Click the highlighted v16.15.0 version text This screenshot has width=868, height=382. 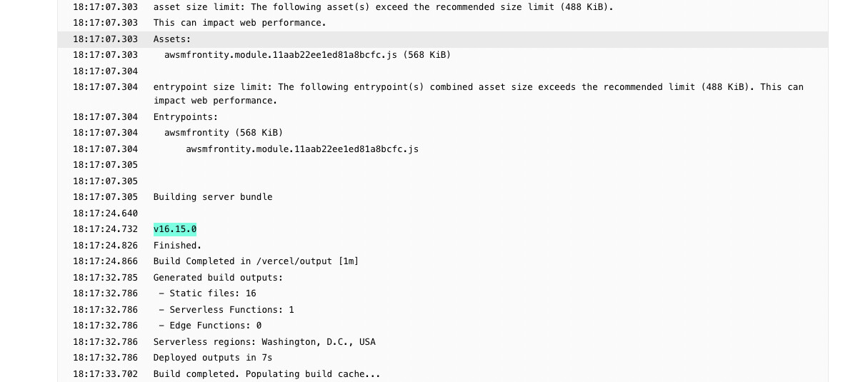[175, 229]
